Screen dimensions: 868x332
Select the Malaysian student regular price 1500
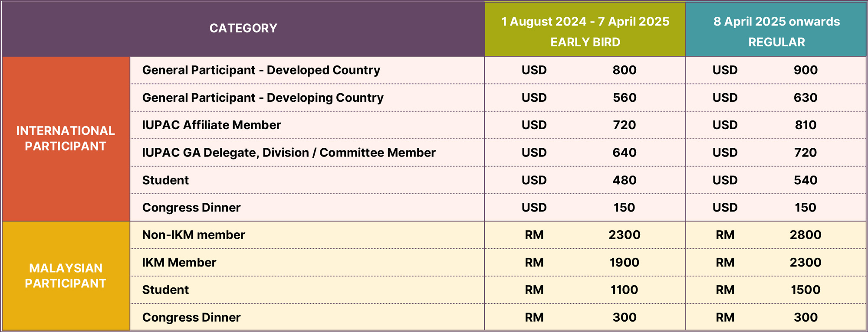[x=806, y=290]
